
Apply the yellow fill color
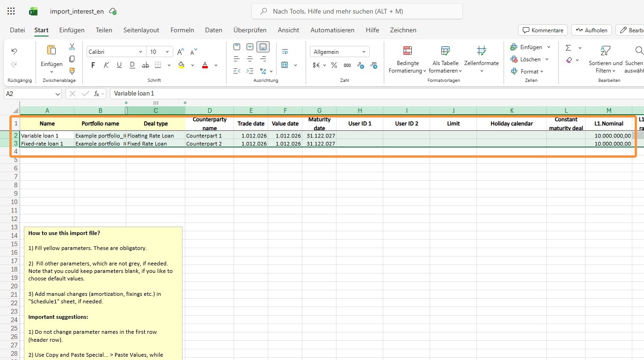(182, 65)
